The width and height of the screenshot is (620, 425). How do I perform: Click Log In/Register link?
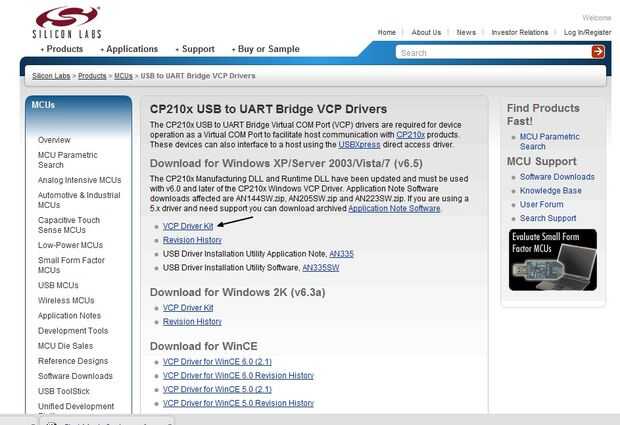coord(588,32)
